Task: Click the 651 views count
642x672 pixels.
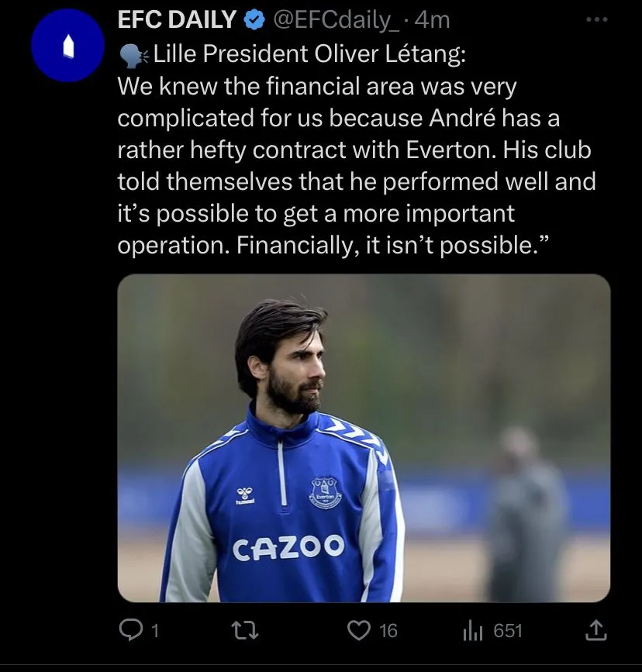Action: coord(508,631)
